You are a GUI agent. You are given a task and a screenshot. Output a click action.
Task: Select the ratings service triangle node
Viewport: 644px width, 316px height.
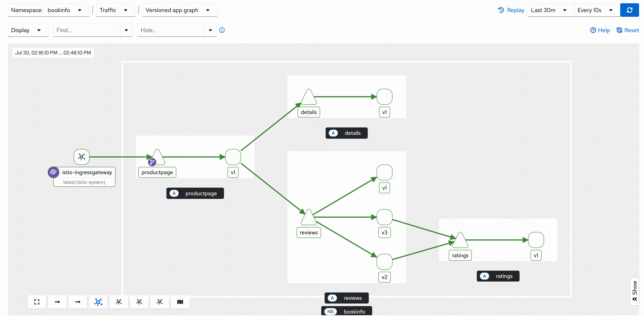click(x=460, y=241)
